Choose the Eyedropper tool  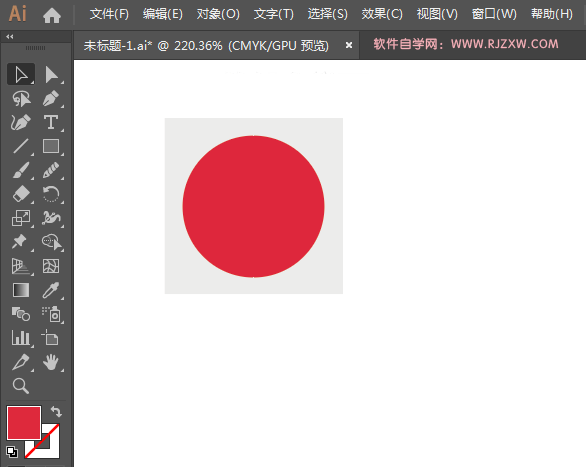click(51, 290)
